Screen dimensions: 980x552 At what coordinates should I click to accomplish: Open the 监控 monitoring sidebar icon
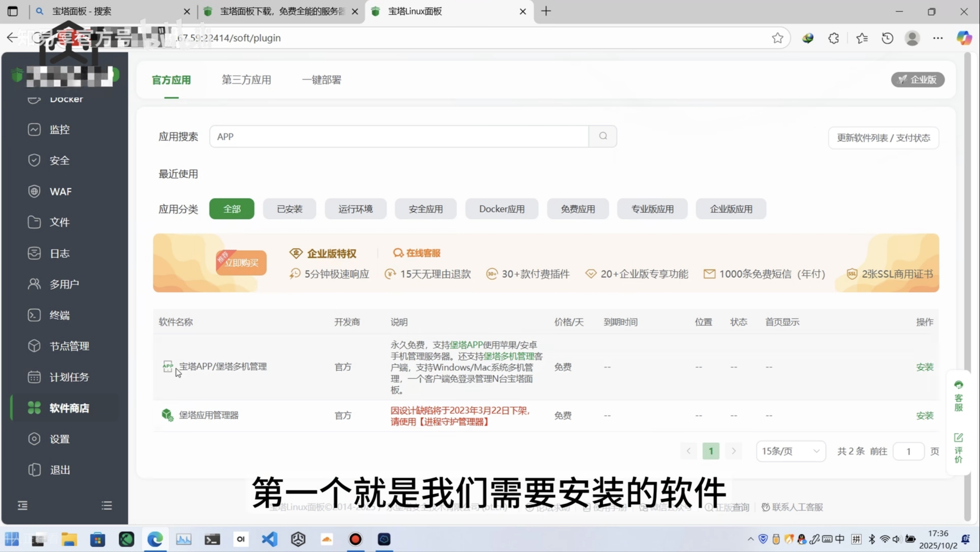34,130
